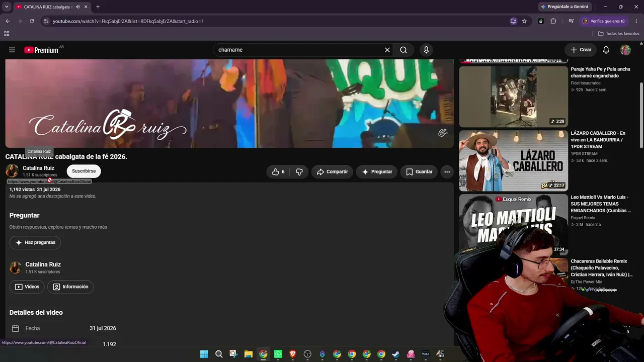Viewport: 644px width, 362px height.
Task: Open the Extensions puzzle-piece icon
Action: click(x=553, y=21)
